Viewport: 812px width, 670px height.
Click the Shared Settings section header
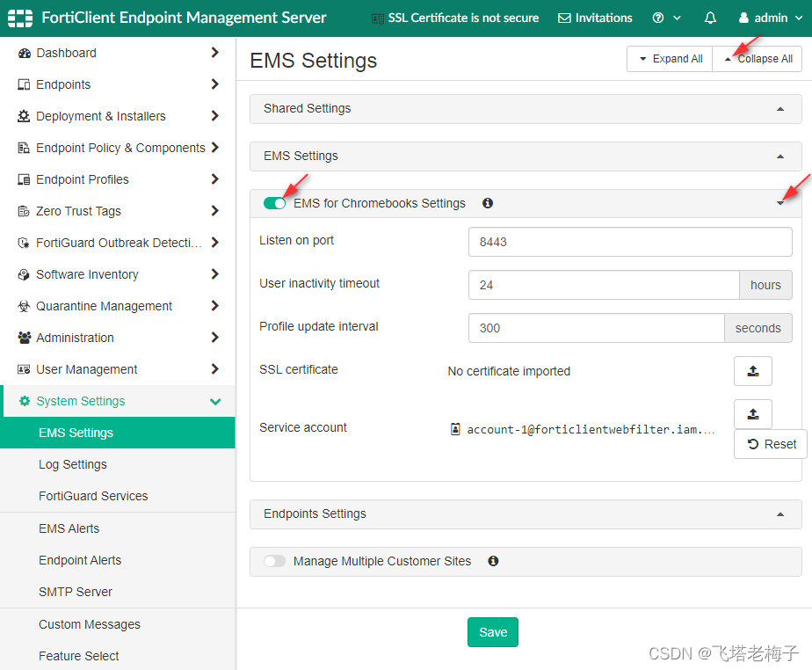526,109
